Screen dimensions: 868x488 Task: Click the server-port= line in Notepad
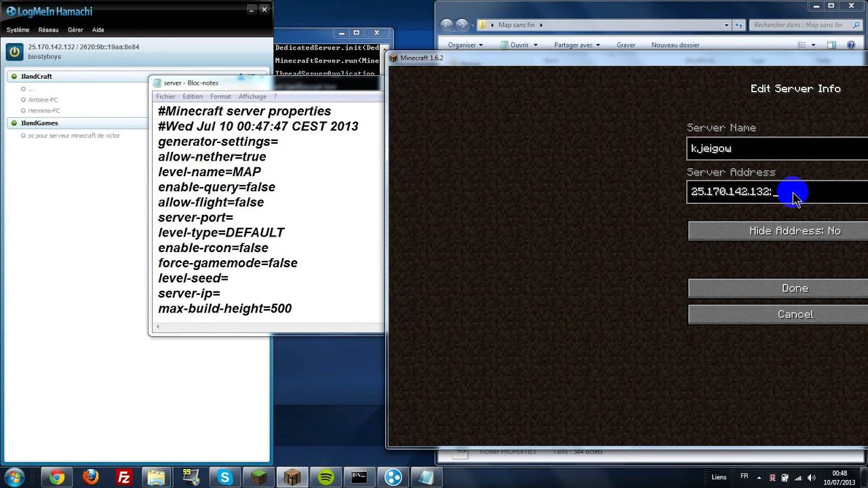click(x=195, y=218)
